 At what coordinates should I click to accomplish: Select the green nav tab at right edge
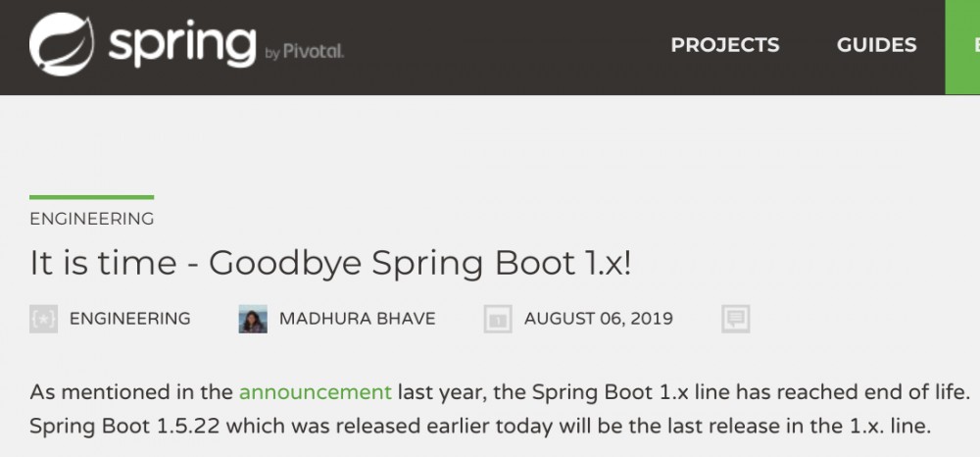962,46
